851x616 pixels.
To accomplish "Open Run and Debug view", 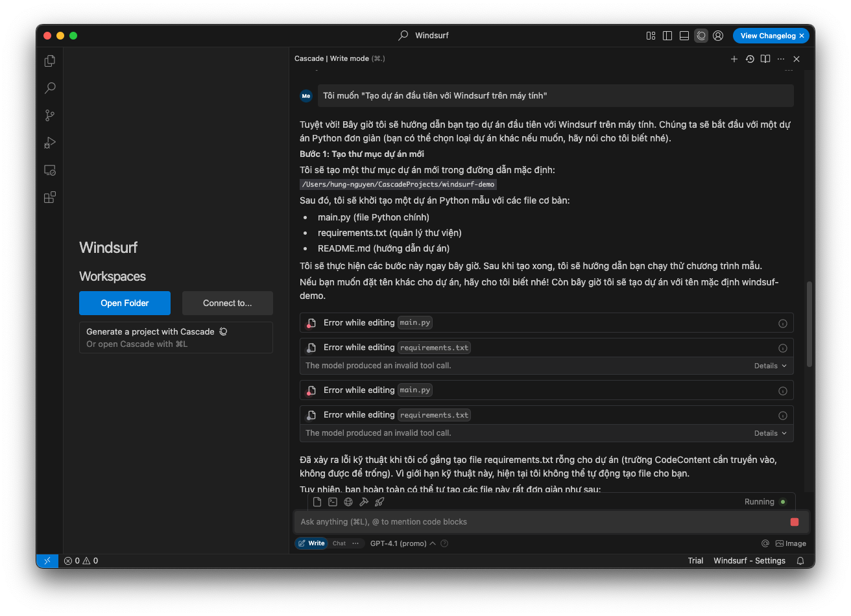I will point(50,143).
